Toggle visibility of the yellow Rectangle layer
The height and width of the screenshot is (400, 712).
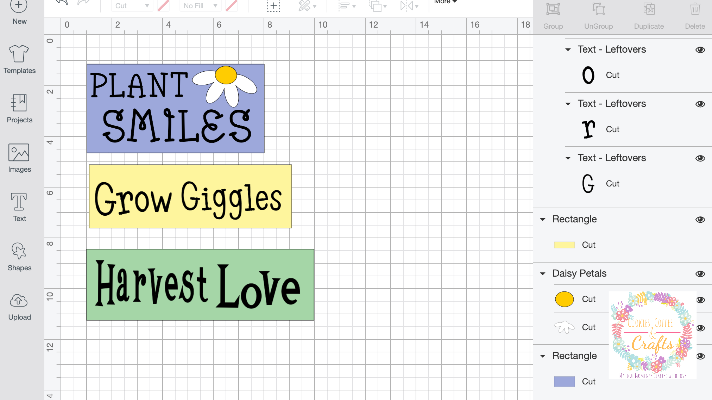coord(700,220)
